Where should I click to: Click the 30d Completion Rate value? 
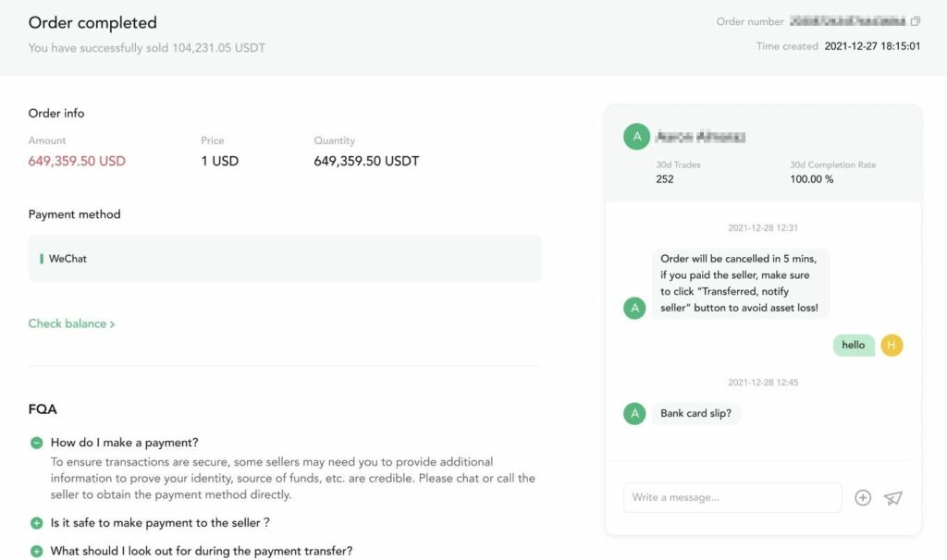[x=812, y=179]
